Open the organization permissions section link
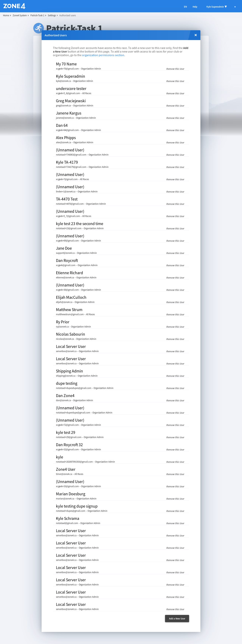This screenshot has width=242, height=644. (x=103, y=55)
